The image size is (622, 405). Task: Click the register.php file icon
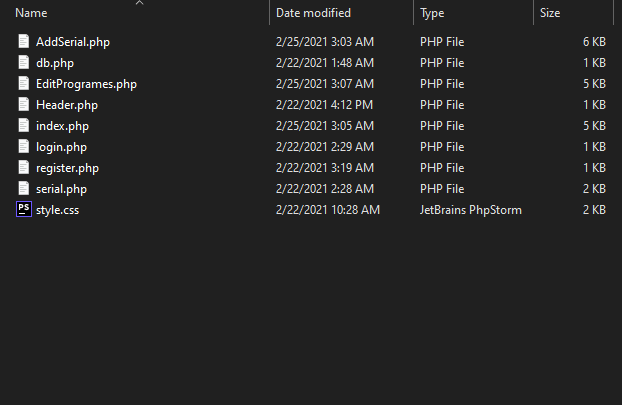(24, 168)
